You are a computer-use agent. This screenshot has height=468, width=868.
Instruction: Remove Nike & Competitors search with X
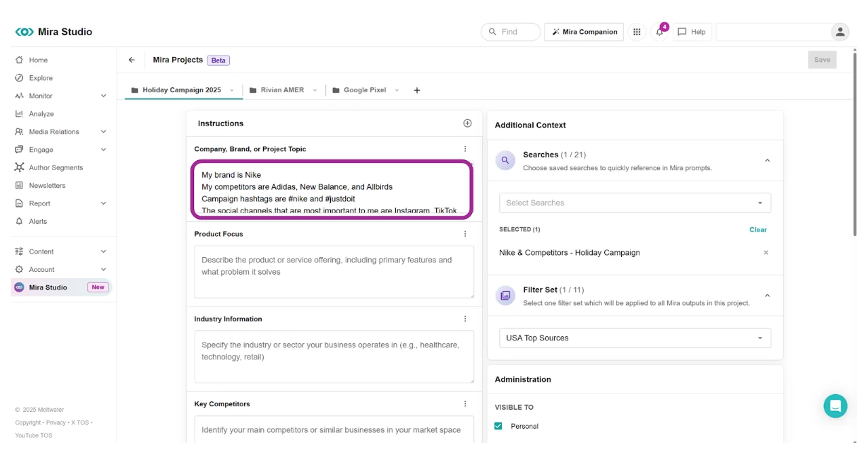[x=766, y=252]
